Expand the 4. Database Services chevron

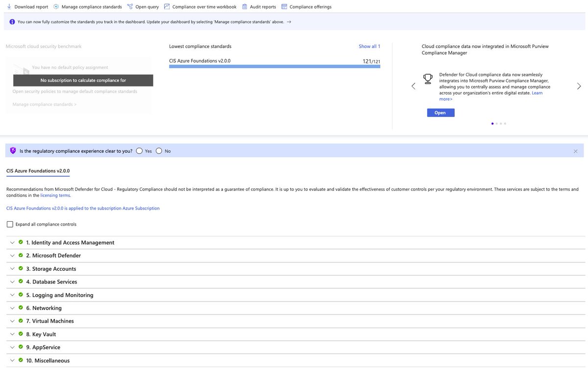(12, 282)
